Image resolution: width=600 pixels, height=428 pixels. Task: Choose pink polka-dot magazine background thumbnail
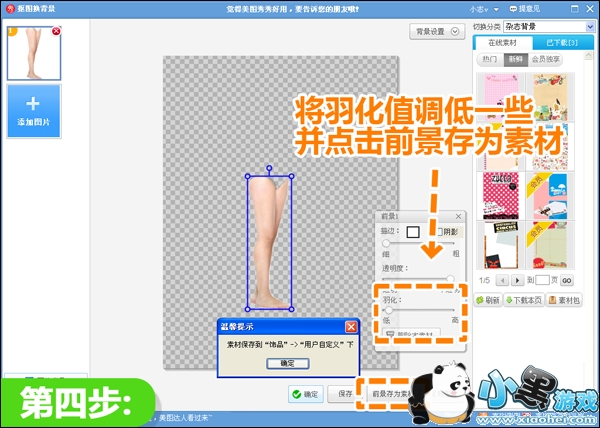(x=500, y=195)
